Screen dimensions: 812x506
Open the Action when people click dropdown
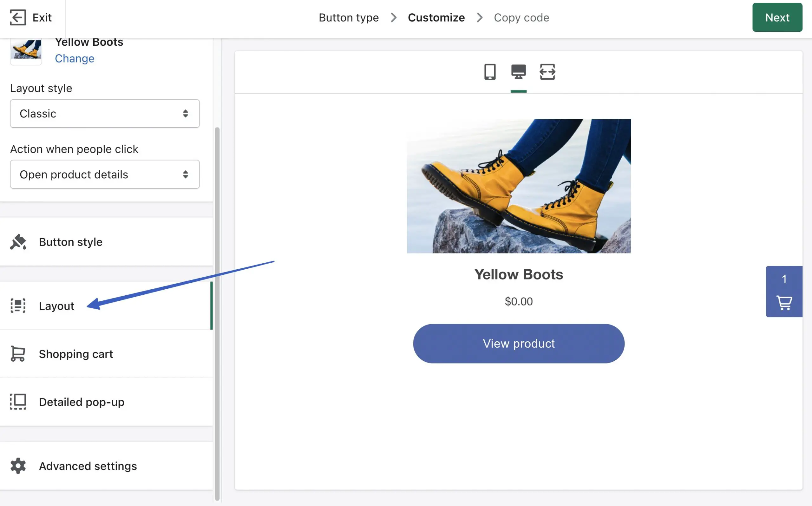pos(105,174)
